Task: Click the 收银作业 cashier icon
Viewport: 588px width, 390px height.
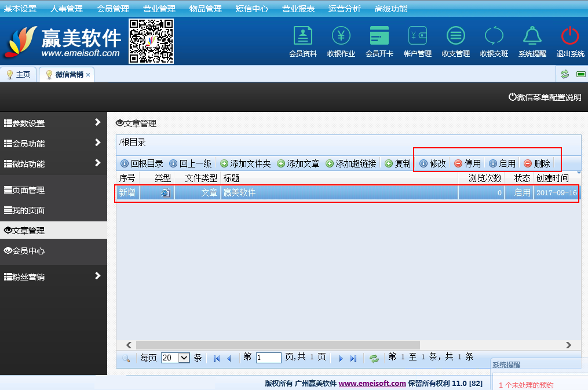Action: point(341,37)
